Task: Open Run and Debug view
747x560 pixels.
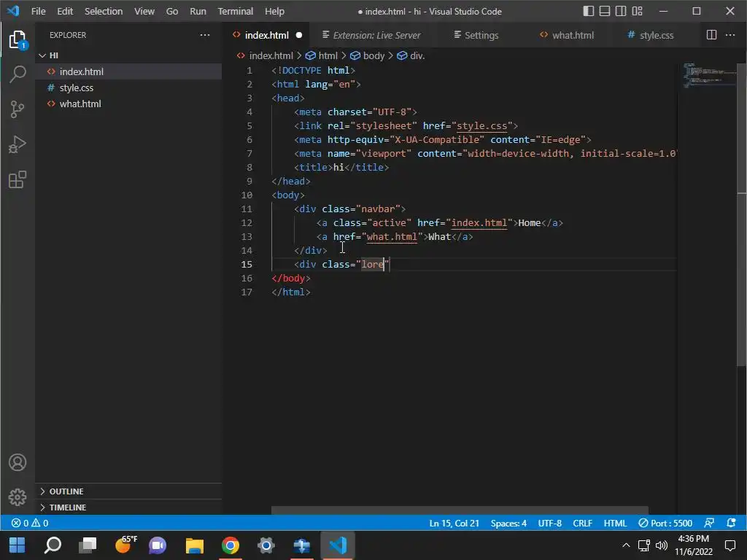Action: click(18, 144)
